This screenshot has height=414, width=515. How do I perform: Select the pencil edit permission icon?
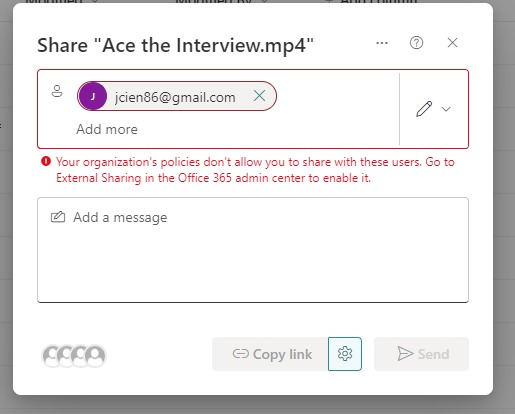pyautogui.click(x=424, y=109)
